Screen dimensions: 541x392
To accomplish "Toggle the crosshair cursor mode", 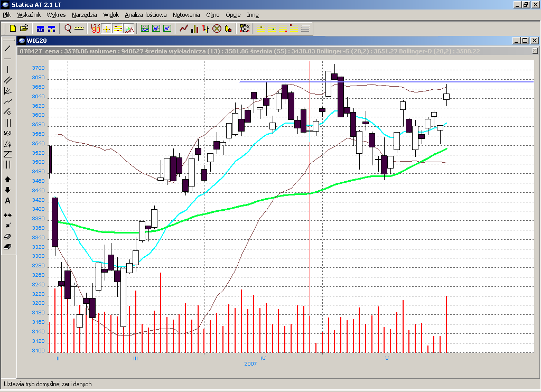I will 107,29.
